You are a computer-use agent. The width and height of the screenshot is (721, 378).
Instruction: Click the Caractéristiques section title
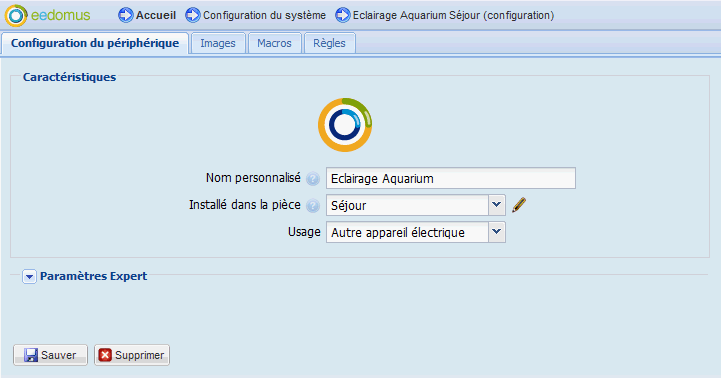coord(69,77)
